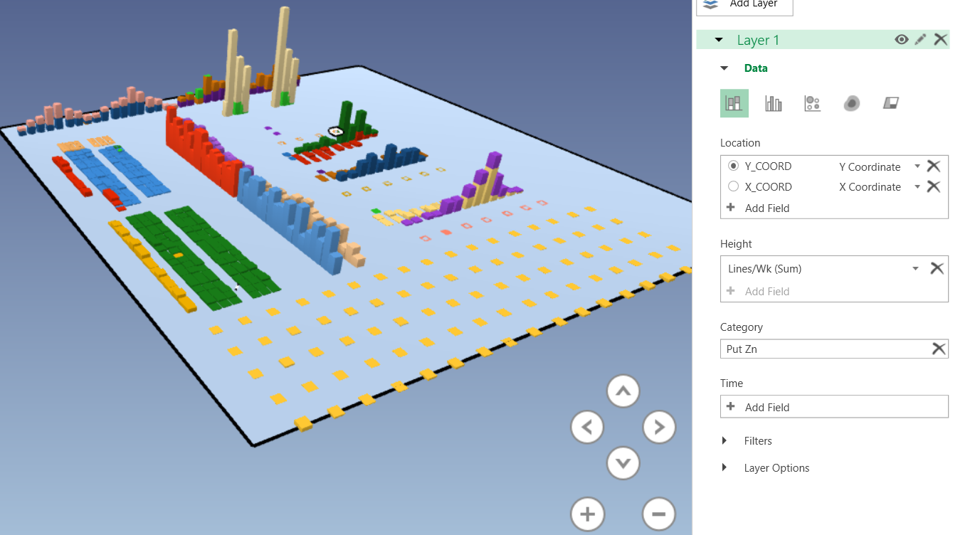
Task: Open the Lines/Wk (Sum) aggregation dropdown
Action: 916,269
